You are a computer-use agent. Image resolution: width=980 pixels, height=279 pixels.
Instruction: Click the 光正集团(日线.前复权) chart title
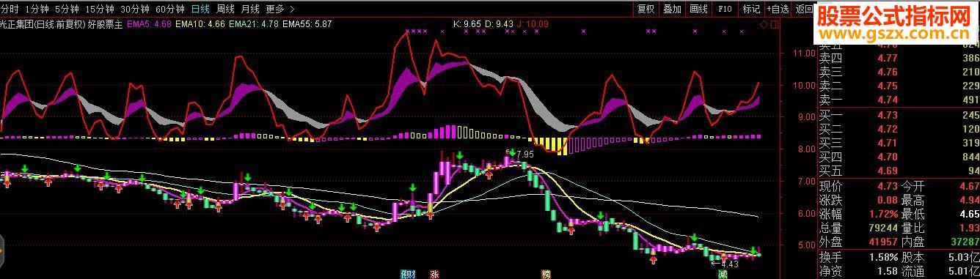pyautogui.click(x=42, y=24)
